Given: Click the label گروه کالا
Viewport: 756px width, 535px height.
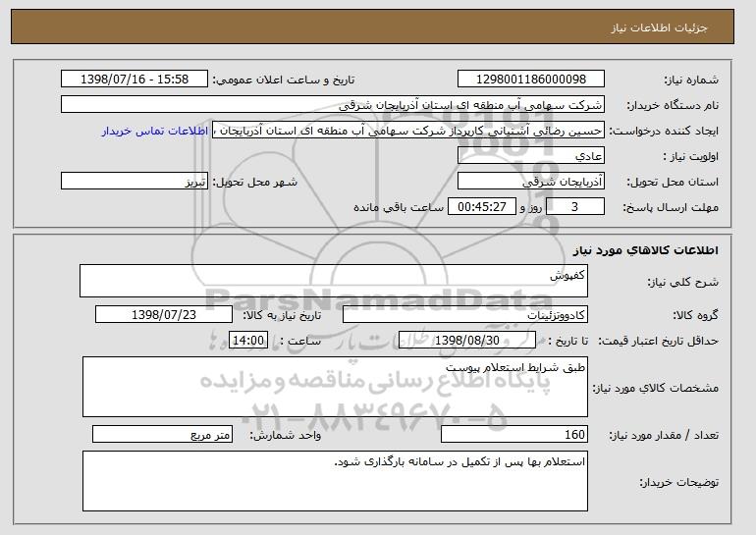Looking at the screenshot, I should [695, 316].
